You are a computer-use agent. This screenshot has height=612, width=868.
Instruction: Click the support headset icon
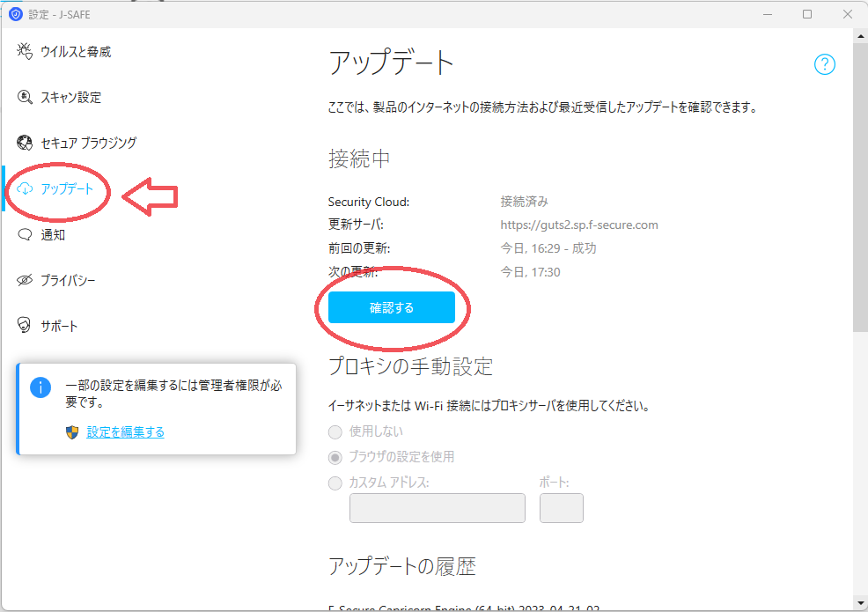[24, 325]
